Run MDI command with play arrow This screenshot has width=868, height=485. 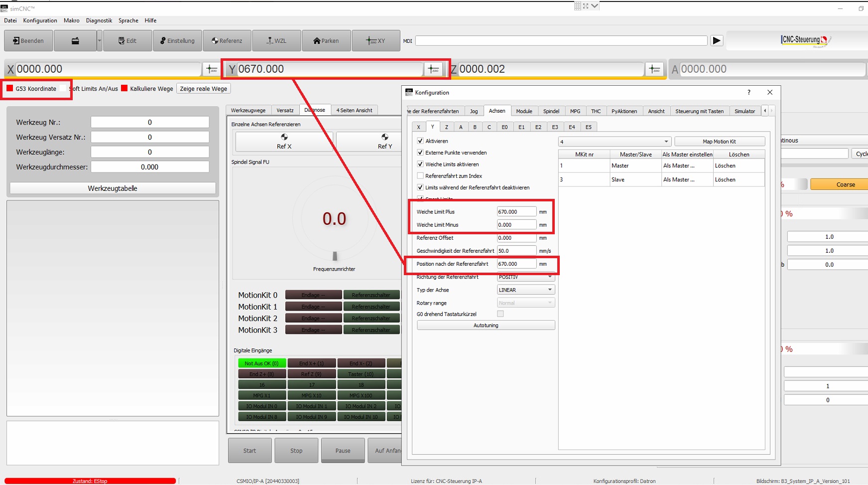coord(716,41)
